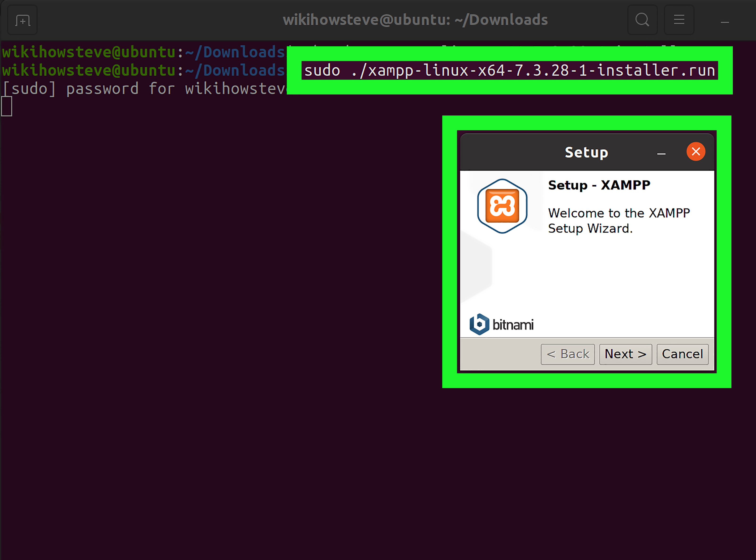Close the Setup dialog
Screen dimensions: 756x560
[696, 152]
